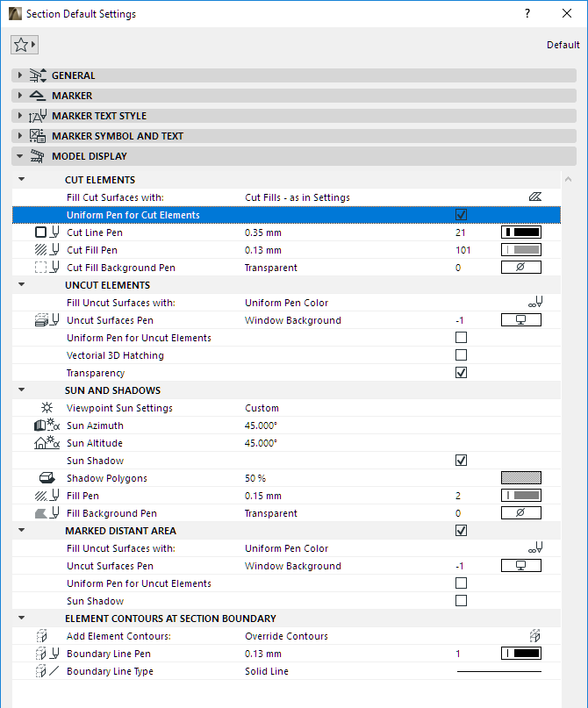Collapse the Marked Distant Area group arrow

point(21,530)
